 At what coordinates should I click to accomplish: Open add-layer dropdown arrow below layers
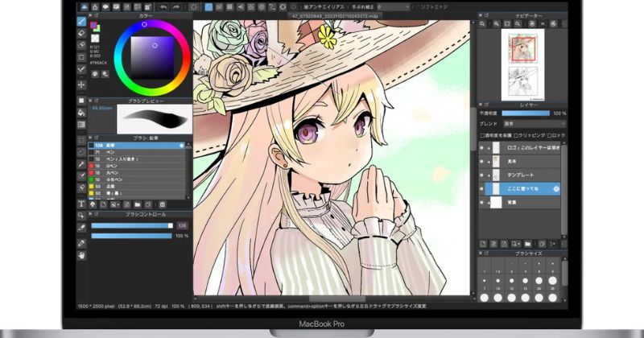(x=516, y=244)
